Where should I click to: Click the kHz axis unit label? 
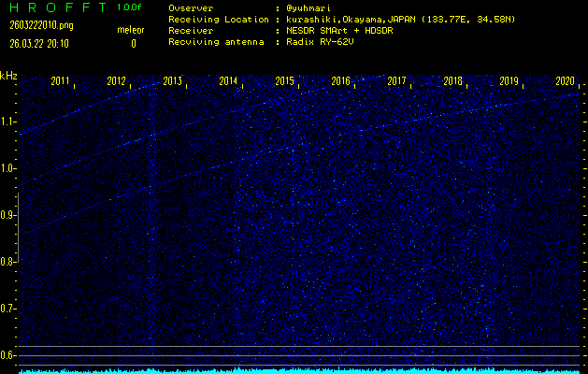[8, 75]
